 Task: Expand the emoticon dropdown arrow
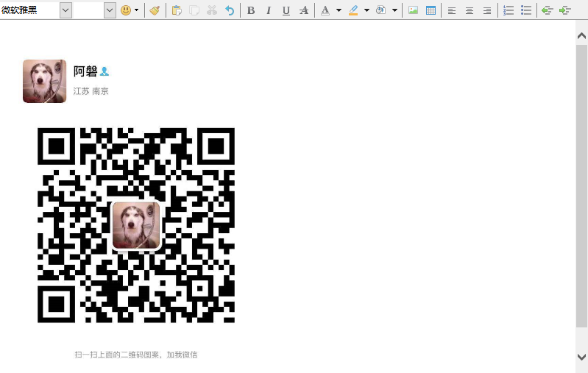pyautogui.click(x=136, y=10)
